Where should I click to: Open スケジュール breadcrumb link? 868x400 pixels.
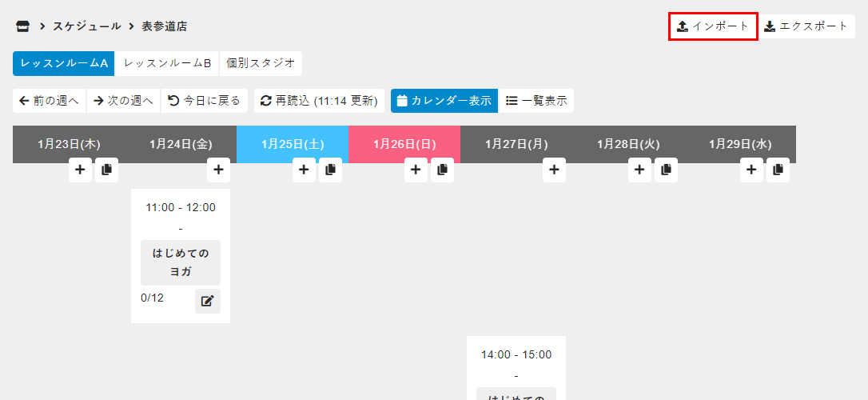87,26
